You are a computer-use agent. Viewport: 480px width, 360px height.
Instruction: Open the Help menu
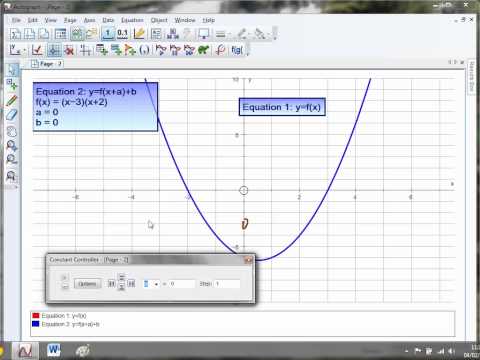pos(209,20)
